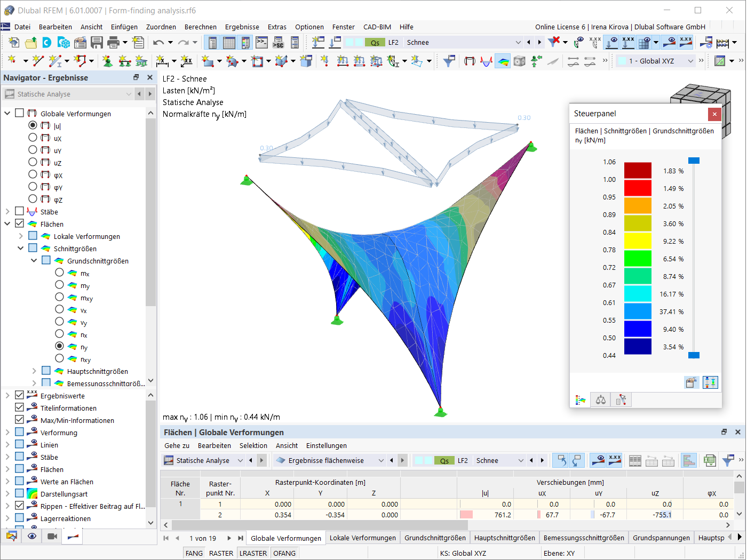Insert a new nodal support

click(x=107, y=61)
